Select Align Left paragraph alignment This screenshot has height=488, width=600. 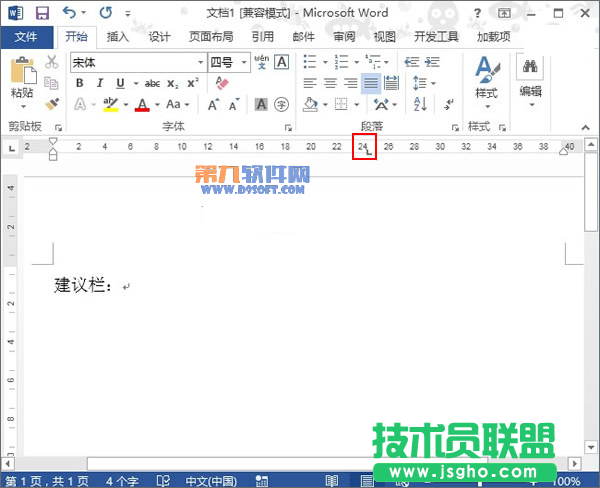[x=310, y=83]
